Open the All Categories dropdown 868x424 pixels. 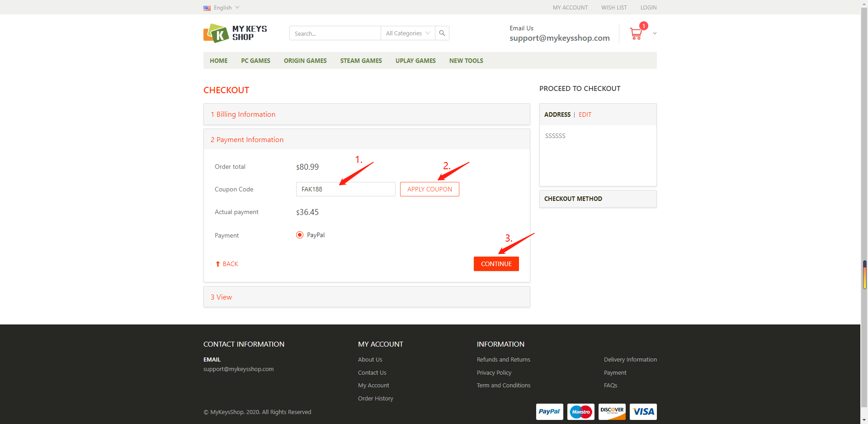coord(407,33)
